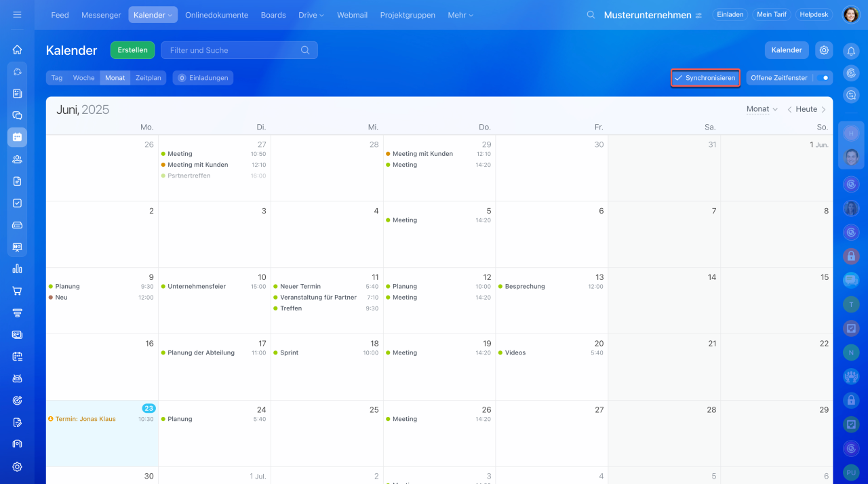
Task: Click the Synchronisieren button
Action: point(705,78)
